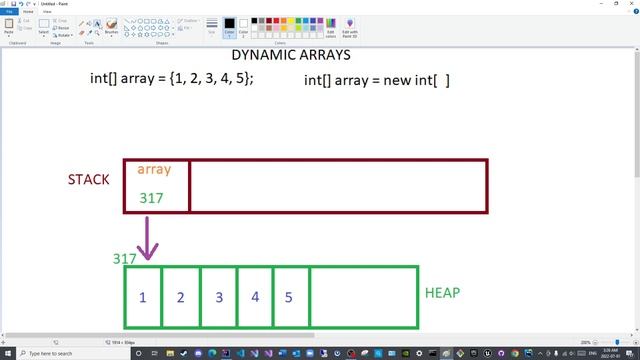Open Settings gear from the taskbar
Viewport: 640px width, 360px height.
click(x=419, y=353)
